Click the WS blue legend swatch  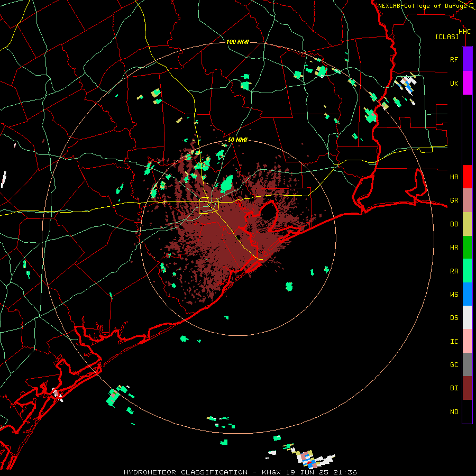pos(467,294)
